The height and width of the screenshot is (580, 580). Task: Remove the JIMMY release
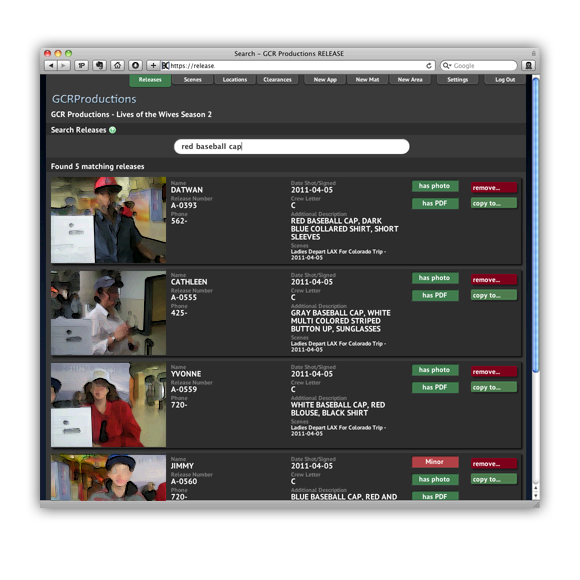494,464
